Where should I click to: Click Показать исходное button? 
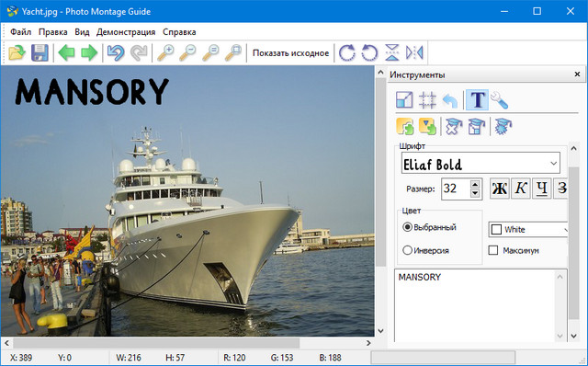(x=290, y=53)
